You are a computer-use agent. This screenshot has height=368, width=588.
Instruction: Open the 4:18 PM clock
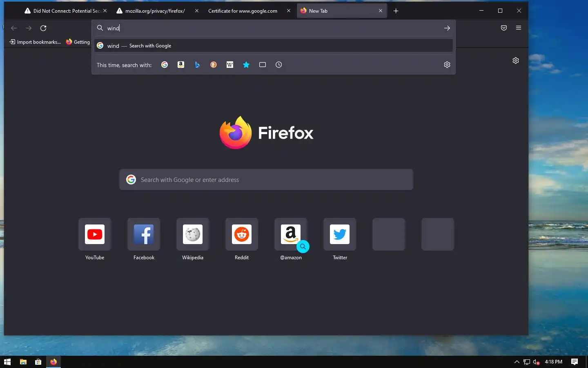tap(554, 362)
